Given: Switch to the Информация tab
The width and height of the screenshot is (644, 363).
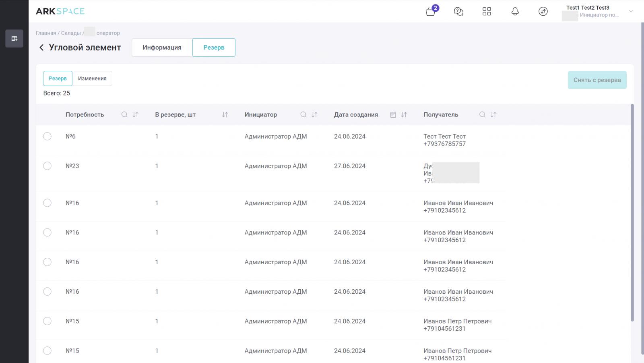Looking at the screenshot, I should point(162,48).
